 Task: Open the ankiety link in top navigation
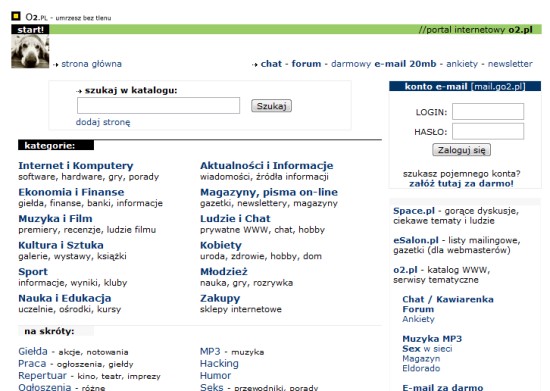point(462,64)
